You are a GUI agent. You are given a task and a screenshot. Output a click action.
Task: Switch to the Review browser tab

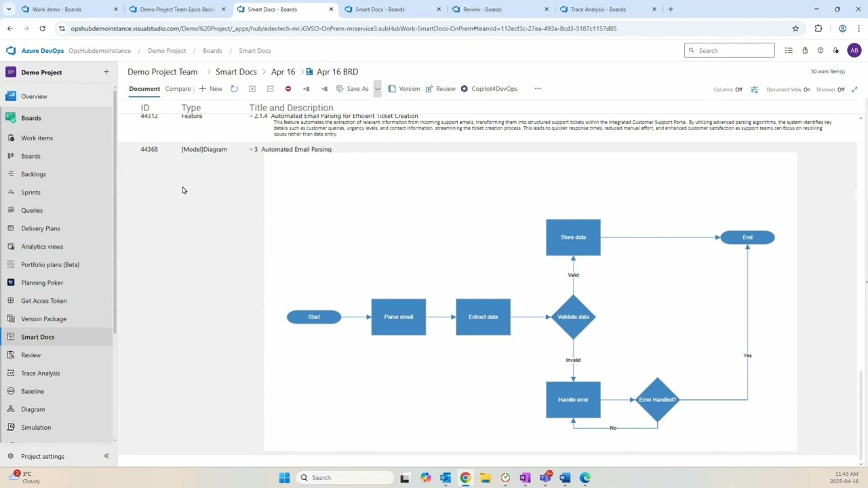click(x=500, y=9)
